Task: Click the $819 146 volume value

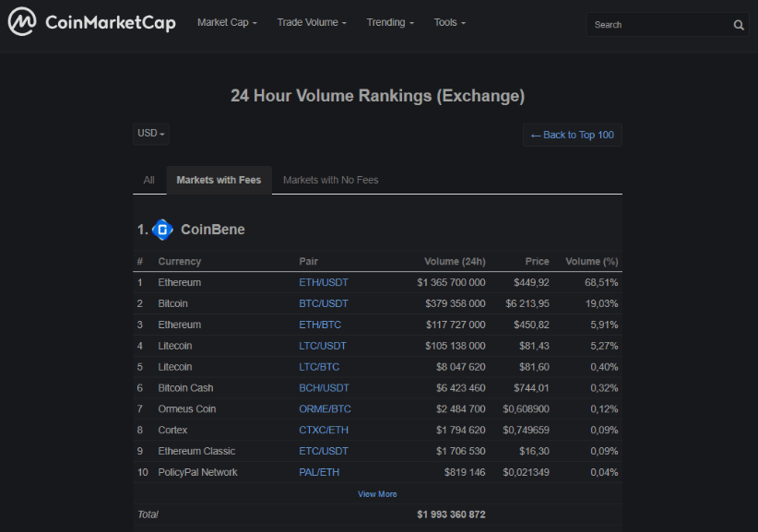Action: pyautogui.click(x=465, y=473)
